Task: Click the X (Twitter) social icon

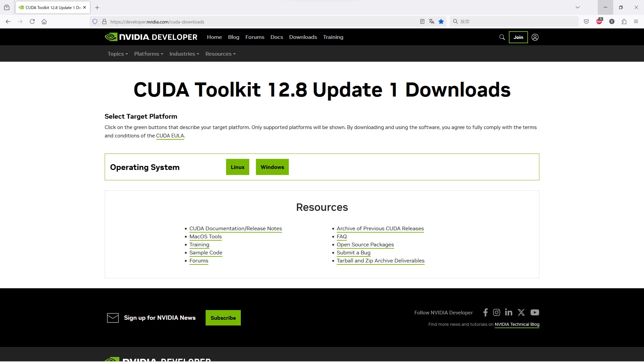Action: [521, 312]
